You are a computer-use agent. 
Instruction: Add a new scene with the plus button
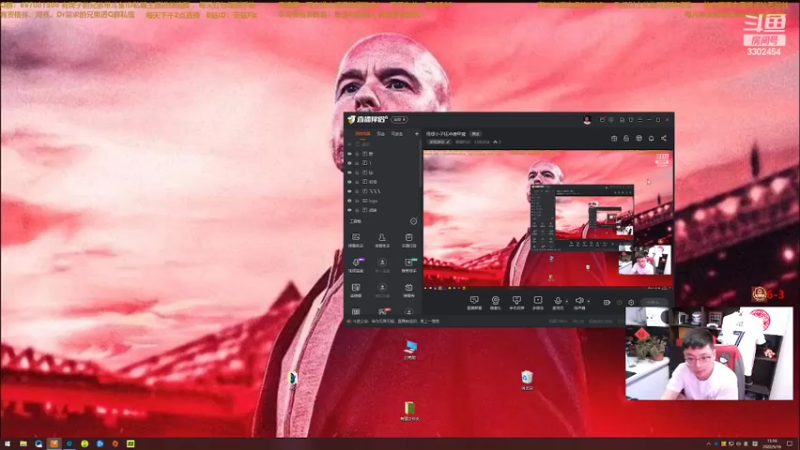click(x=416, y=134)
